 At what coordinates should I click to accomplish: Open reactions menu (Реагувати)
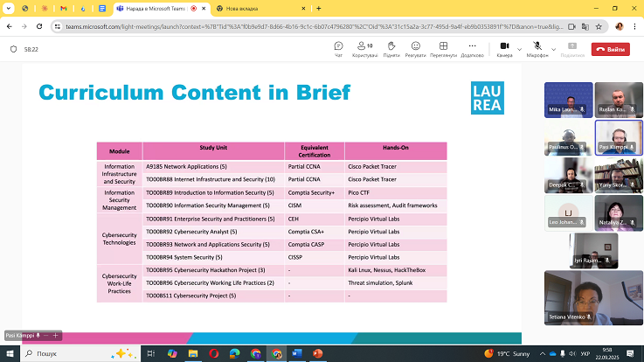[x=416, y=48]
